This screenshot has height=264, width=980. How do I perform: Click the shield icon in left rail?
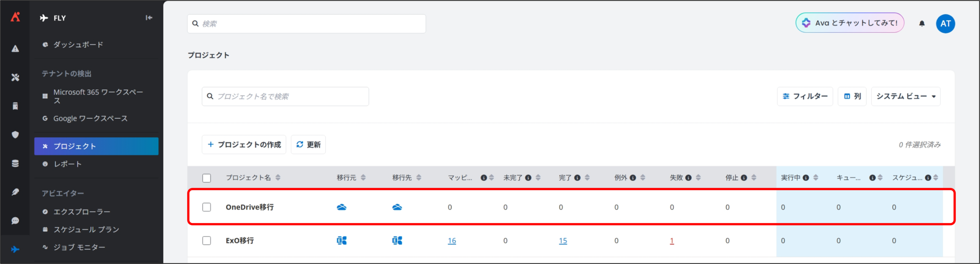click(x=15, y=134)
